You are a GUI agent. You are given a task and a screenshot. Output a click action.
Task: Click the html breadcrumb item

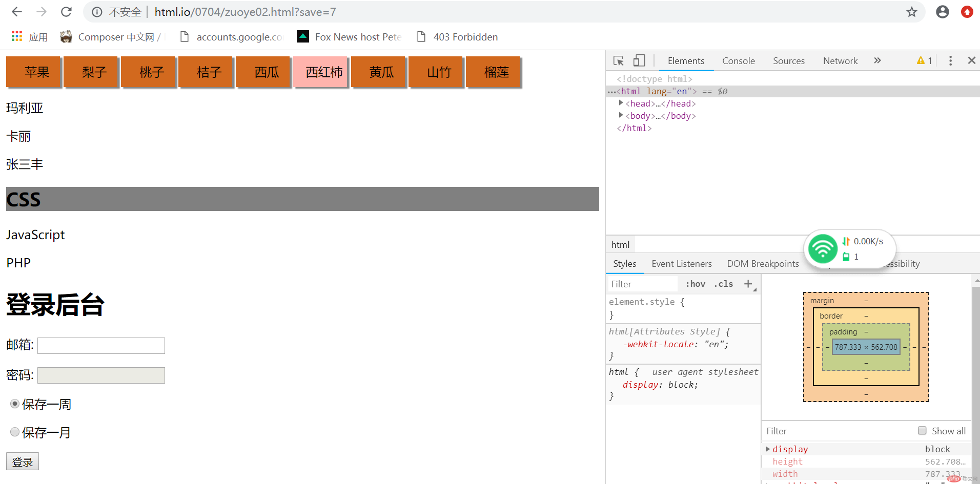(x=620, y=245)
